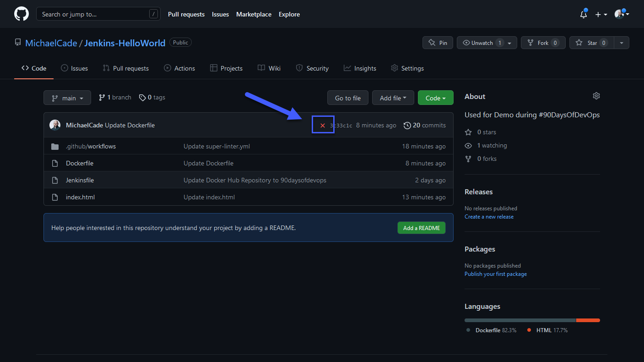Open the Add file dropdown
The width and height of the screenshot is (644, 362).
[x=393, y=98]
